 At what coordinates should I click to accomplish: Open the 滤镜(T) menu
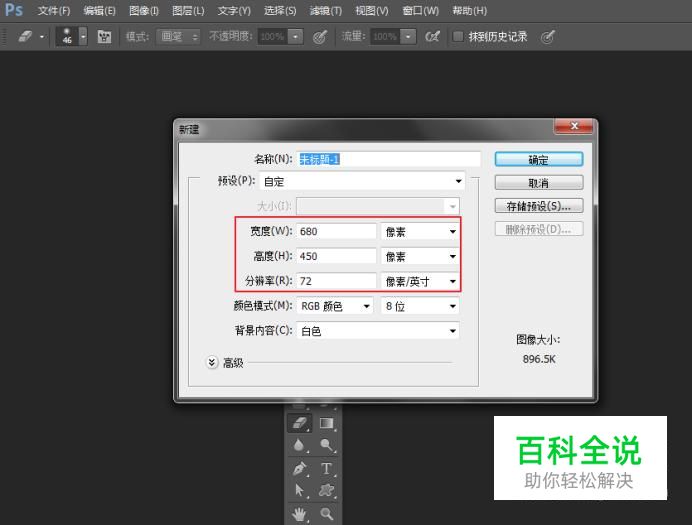[x=325, y=11]
